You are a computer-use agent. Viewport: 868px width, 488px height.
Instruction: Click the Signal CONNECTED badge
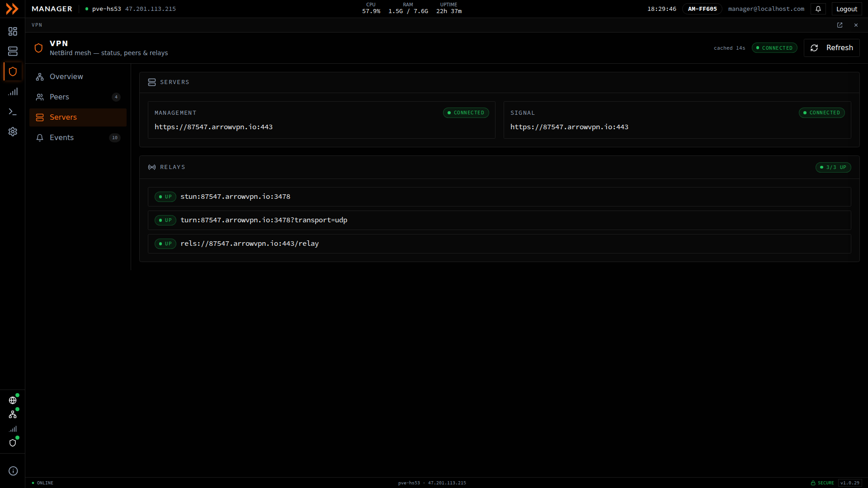[x=821, y=113]
